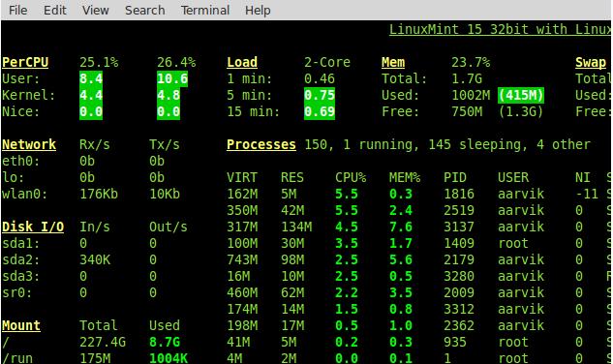Click the Processes heading
This screenshot has height=364, width=613.
(x=261, y=144)
